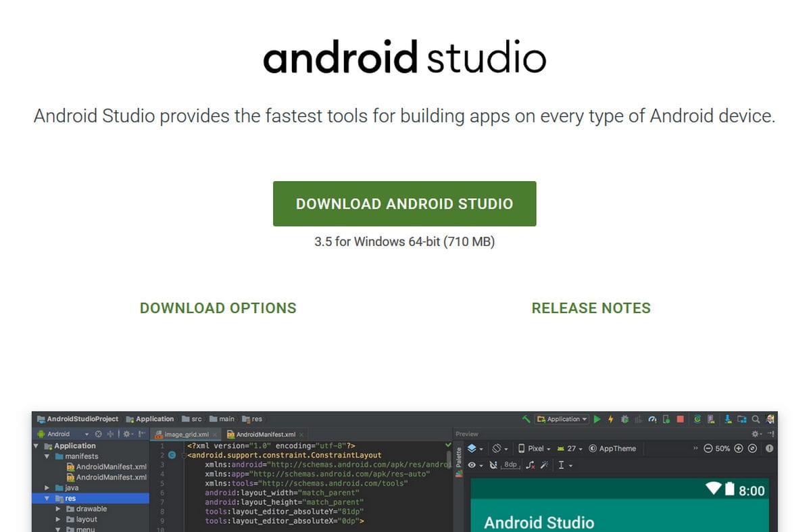Expand the java folder arrow
This screenshot has height=532, width=811.
click(47, 487)
